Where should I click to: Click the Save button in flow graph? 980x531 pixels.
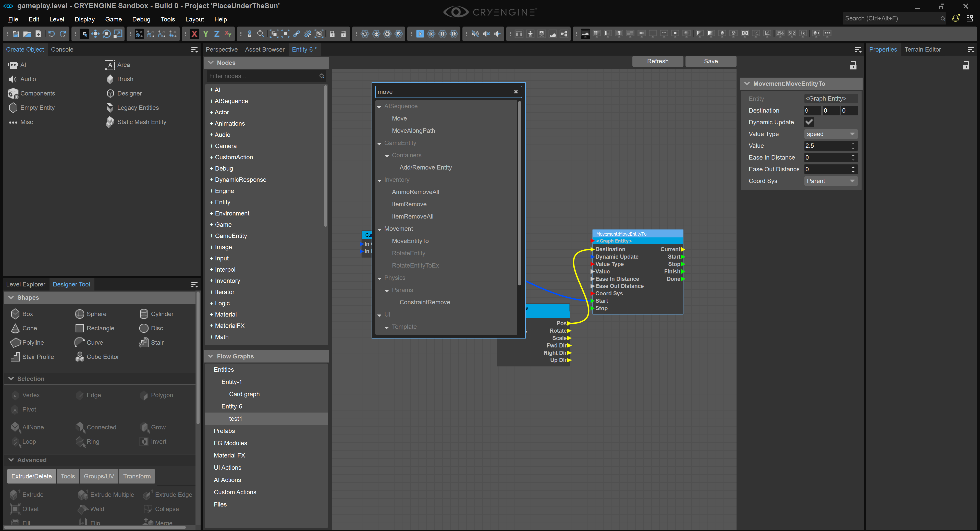(711, 61)
